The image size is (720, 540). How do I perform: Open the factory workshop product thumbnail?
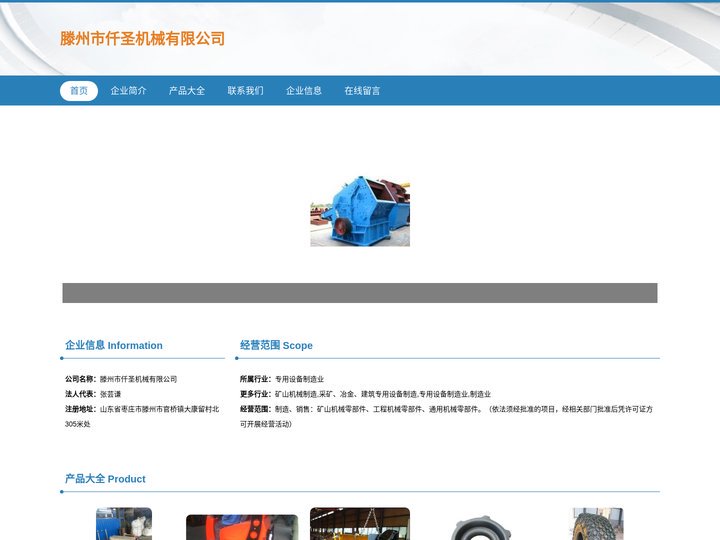tap(360, 523)
